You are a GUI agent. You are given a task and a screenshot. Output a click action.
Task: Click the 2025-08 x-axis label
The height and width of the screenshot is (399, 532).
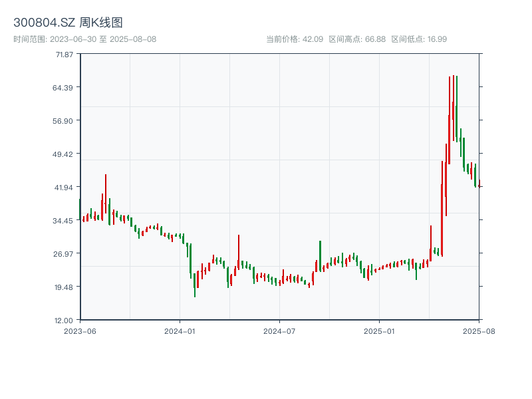click(x=479, y=331)
